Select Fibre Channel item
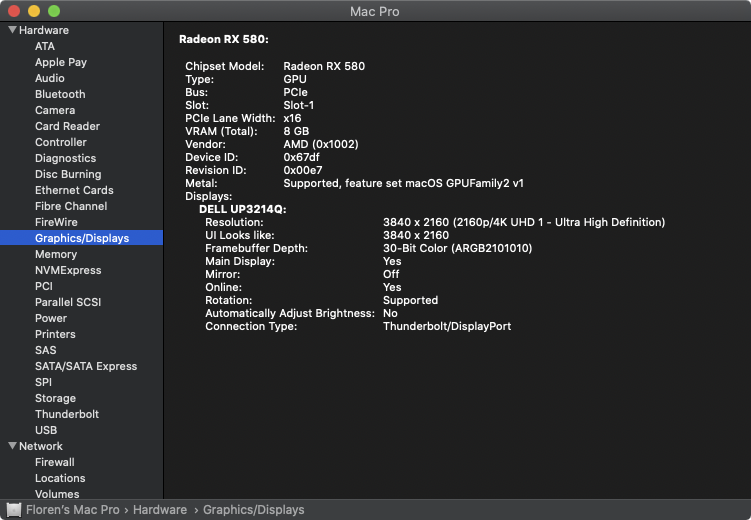 point(71,206)
